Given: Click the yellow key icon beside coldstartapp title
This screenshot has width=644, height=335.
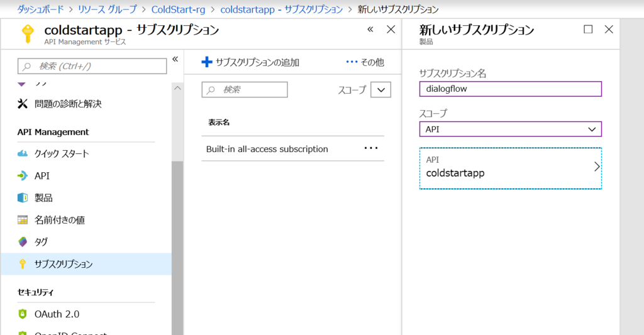Looking at the screenshot, I should (28, 34).
